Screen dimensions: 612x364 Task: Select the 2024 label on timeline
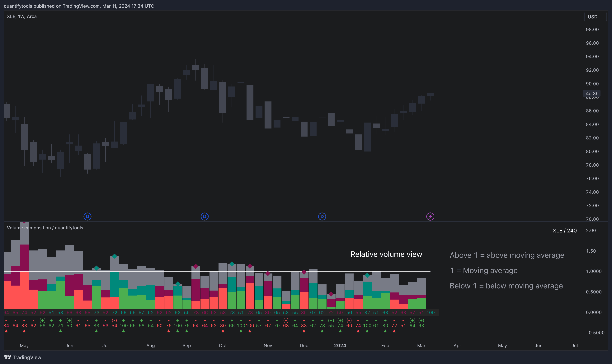coord(340,345)
